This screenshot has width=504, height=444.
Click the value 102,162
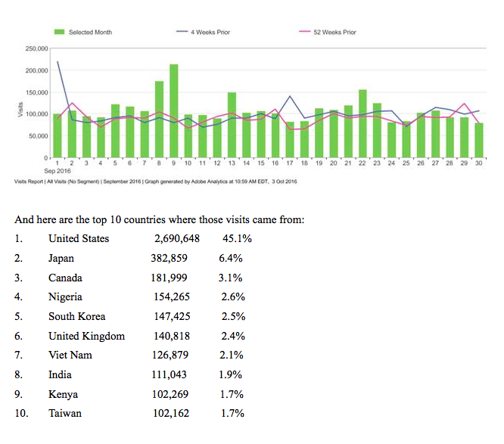tap(171, 413)
